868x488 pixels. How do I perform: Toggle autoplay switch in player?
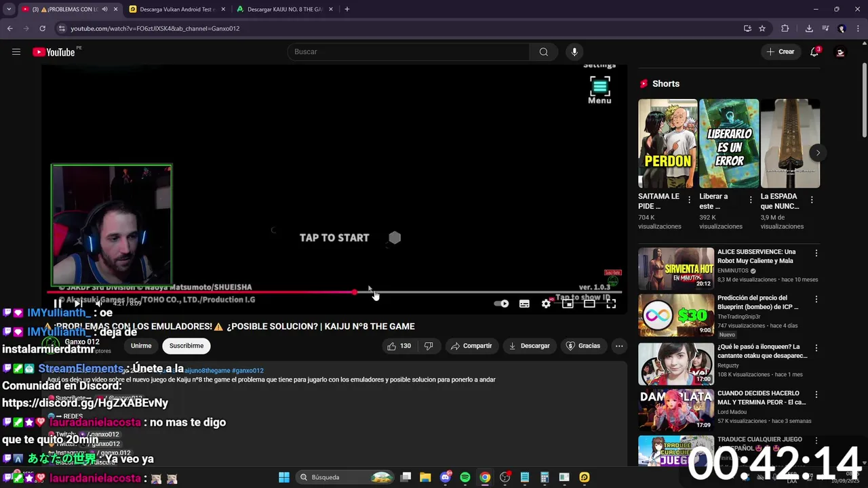tap(501, 304)
